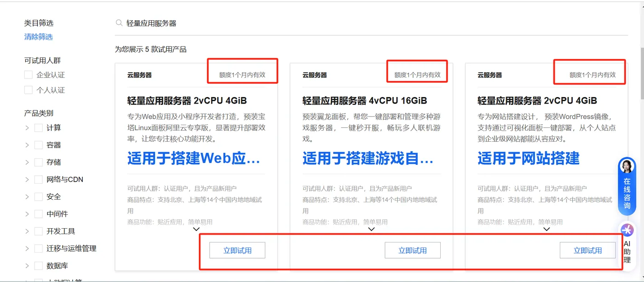The width and height of the screenshot is (644, 282).
Task: Check the 安全 category checkbox
Action: 39,197
